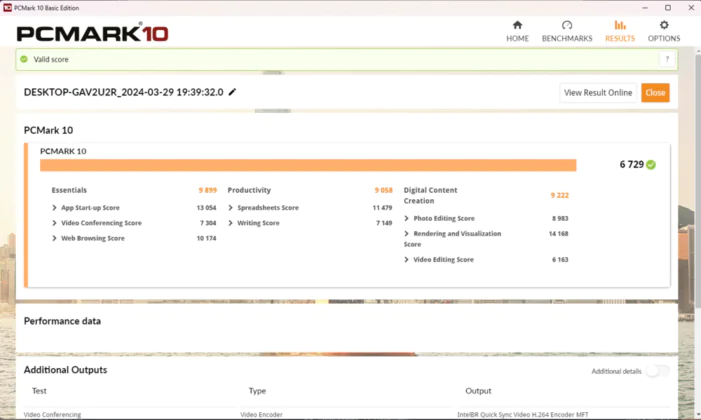Click the View Result Online button
This screenshot has height=420, width=701.
coord(598,93)
